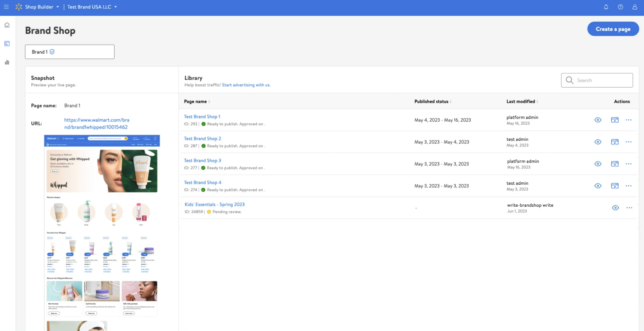Click publish icon for Test Brand Shop 3
The height and width of the screenshot is (331, 644).
coord(615,164)
